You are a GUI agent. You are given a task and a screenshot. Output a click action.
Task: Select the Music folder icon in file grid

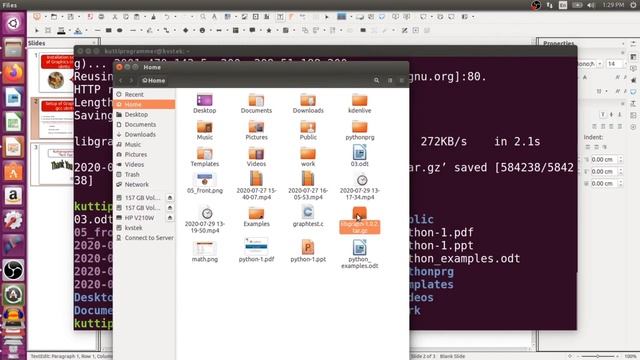click(204, 130)
